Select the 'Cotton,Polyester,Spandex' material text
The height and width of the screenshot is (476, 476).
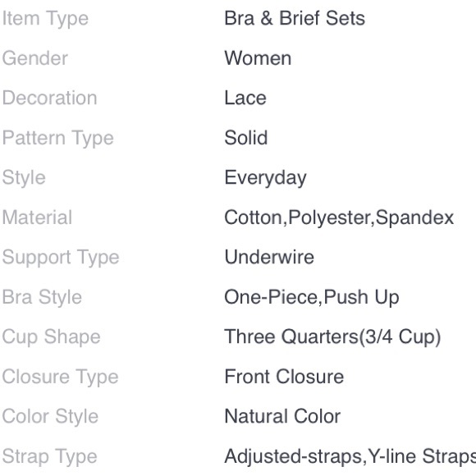coord(339,218)
